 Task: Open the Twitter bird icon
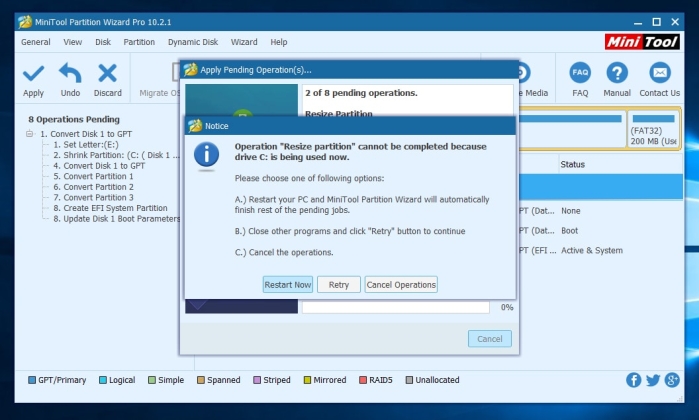click(x=653, y=380)
